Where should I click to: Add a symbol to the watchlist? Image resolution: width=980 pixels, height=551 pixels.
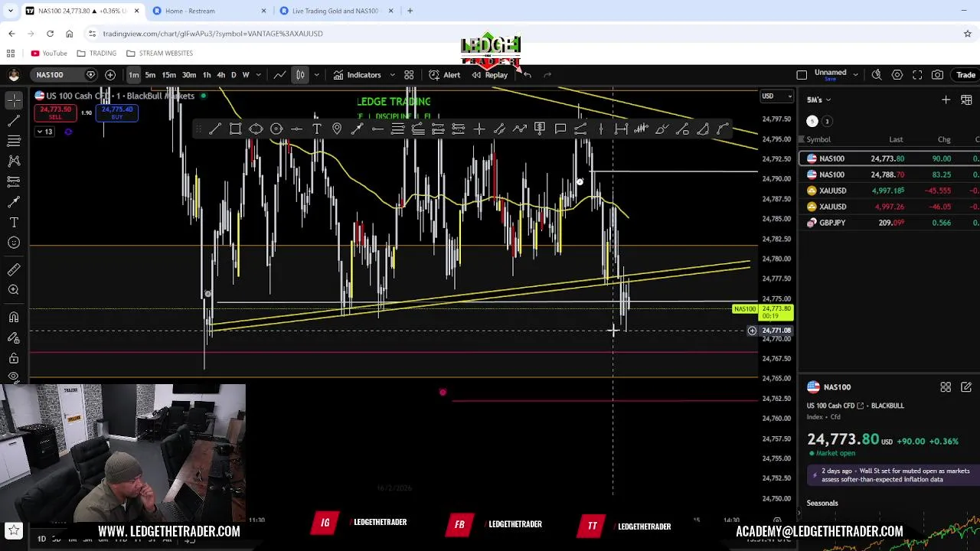pos(946,99)
